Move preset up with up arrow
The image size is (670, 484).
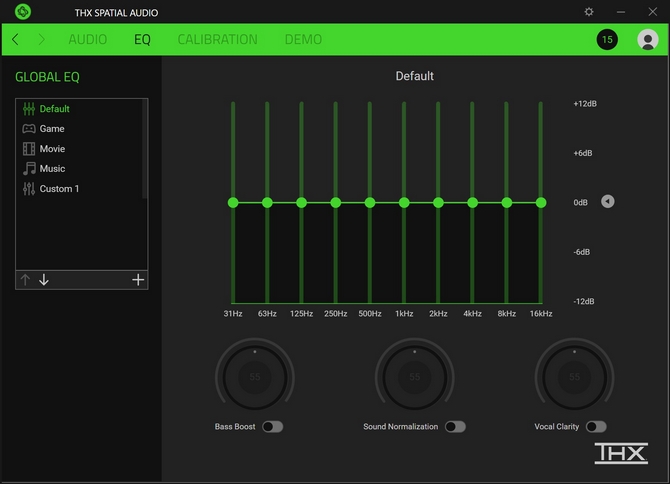tap(25, 280)
